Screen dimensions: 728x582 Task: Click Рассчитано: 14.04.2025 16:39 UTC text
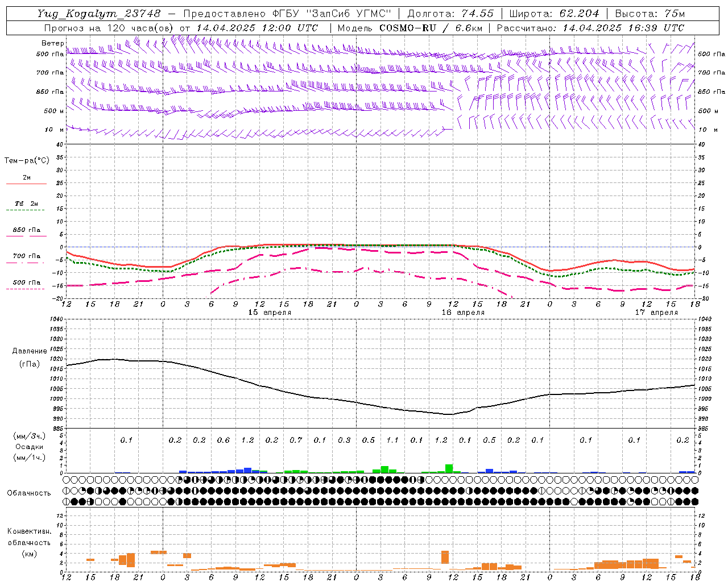[590, 28]
